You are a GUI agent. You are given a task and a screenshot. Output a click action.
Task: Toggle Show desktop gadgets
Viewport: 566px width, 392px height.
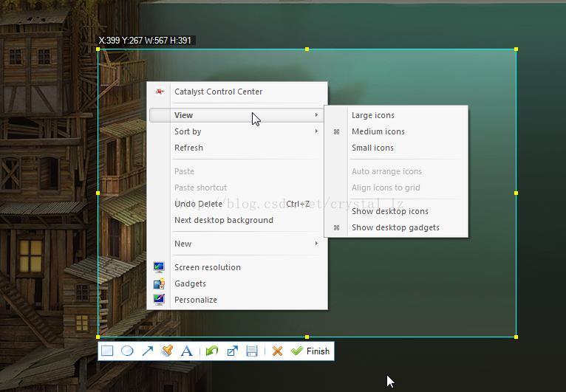396,227
